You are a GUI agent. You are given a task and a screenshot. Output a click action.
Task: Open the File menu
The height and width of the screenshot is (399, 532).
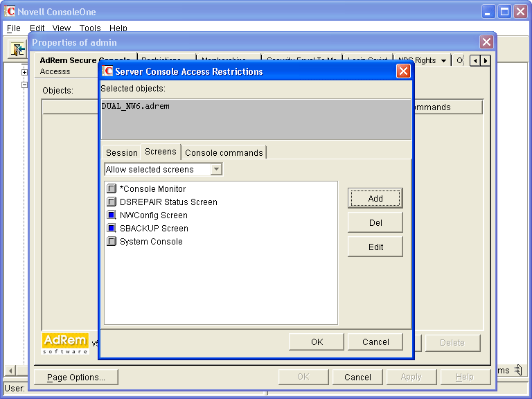pos(14,28)
